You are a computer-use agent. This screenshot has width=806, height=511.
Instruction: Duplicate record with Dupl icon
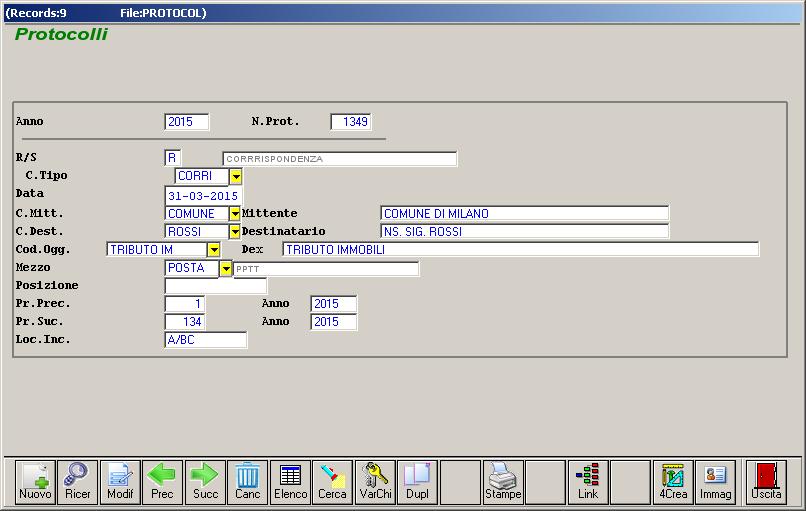pyautogui.click(x=417, y=482)
